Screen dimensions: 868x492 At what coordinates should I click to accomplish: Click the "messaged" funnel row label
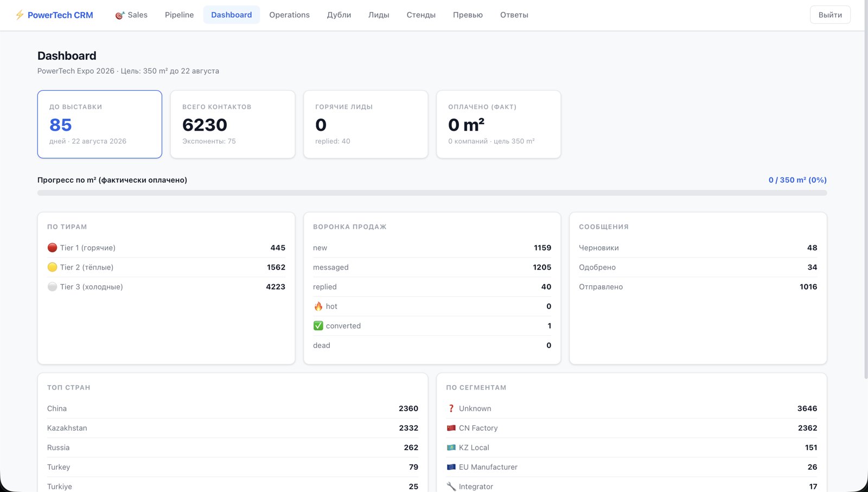coord(330,267)
